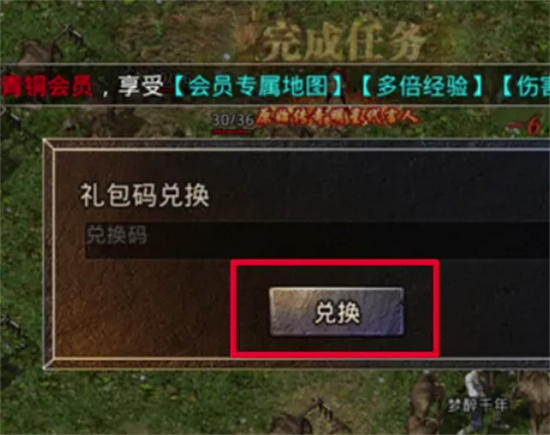Select the red 青铜会员 banner text
Viewport: 550px width, 435px height.
click(x=46, y=86)
